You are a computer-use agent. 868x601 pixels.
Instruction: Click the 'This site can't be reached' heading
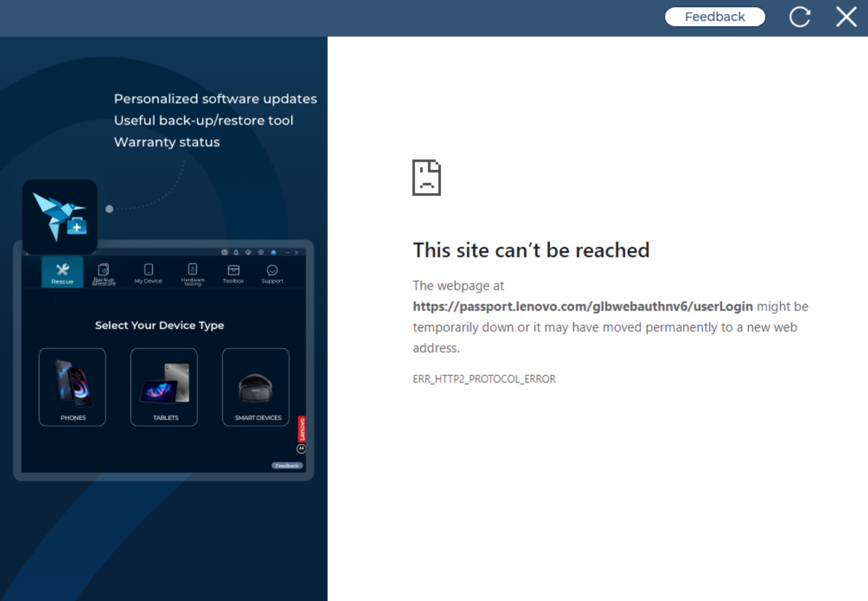(531, 250)
